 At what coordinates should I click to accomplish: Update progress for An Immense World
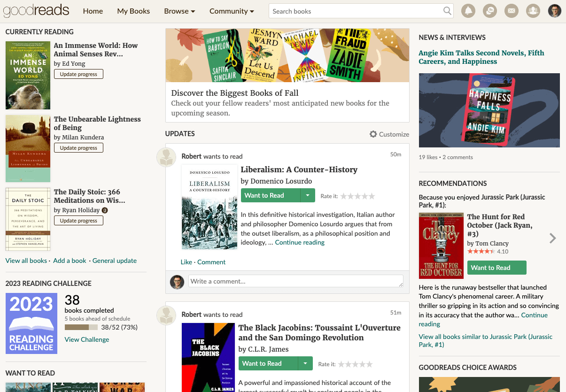point(78,74)
